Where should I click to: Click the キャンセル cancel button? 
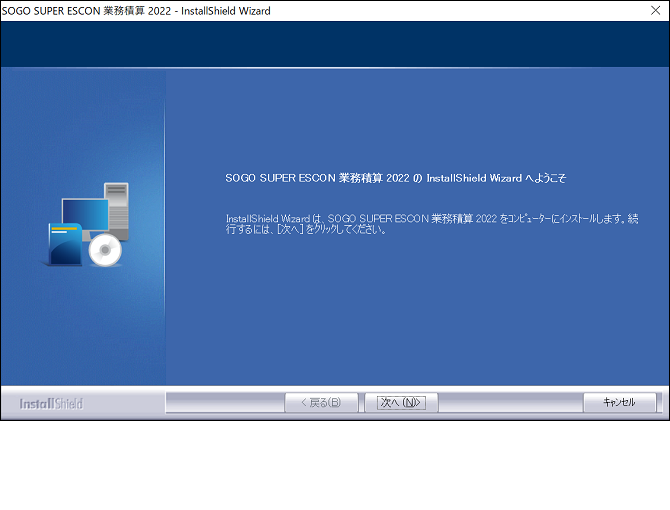(619, 402)
